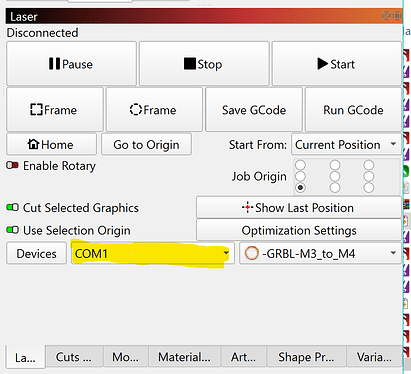Viewport: 411px width, 374px height.
Task: Switch to the Material tab
Action: point(184,357)
